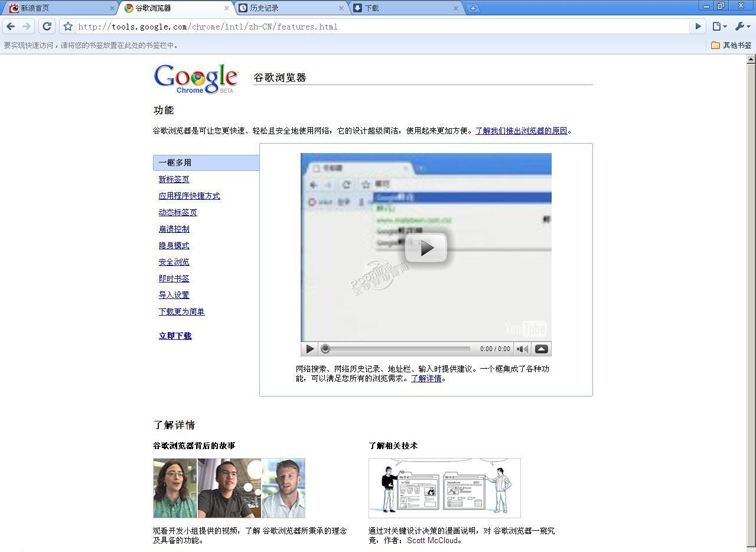This screenshot has width=756, height=552.
Task: Click the Google Chrome BETA logo
Action: pos(195,79)
